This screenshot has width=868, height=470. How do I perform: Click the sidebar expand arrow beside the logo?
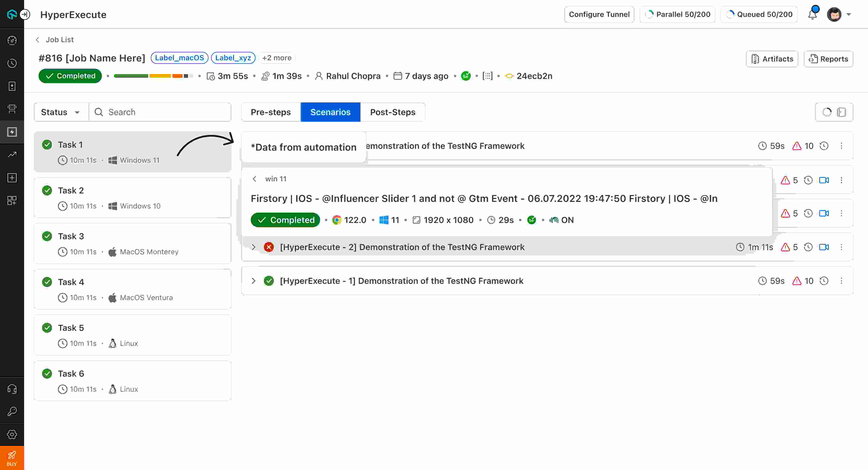coord(25,14)
